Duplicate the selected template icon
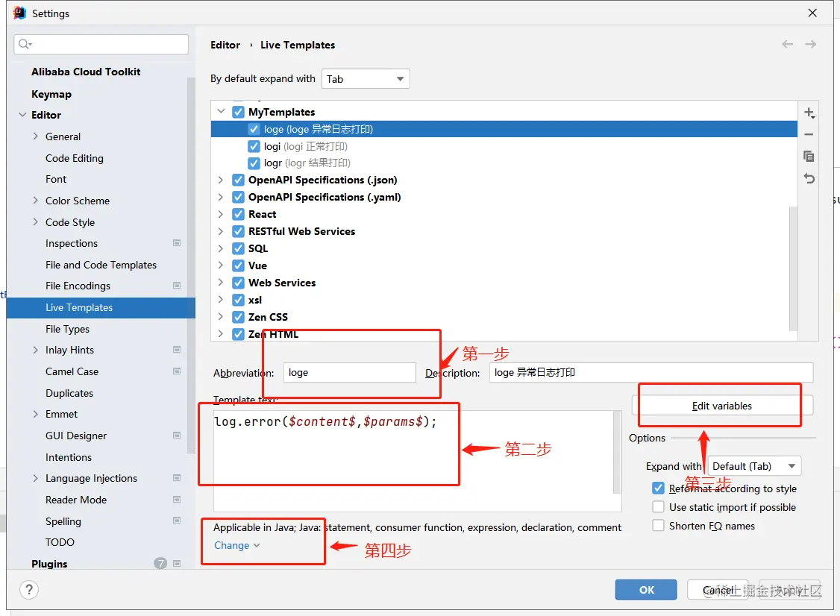Image resolution: width=840 pixels, height=616 pixels. click(x=809, y=157)
